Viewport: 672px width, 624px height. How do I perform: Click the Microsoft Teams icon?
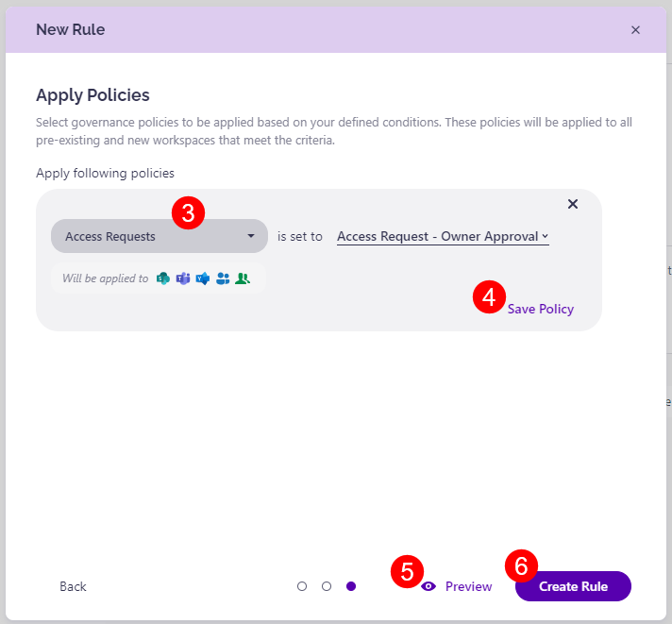tap(183, 278)
